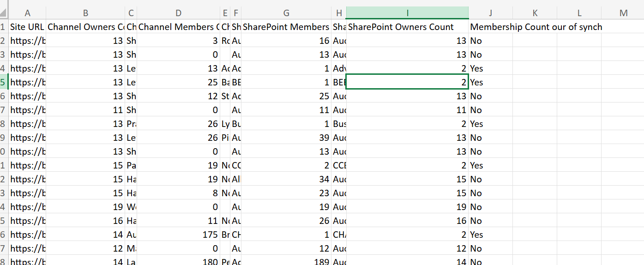Viewport: 644px width, 265px height.
Task: Select column L header
Action: point(579,13)
